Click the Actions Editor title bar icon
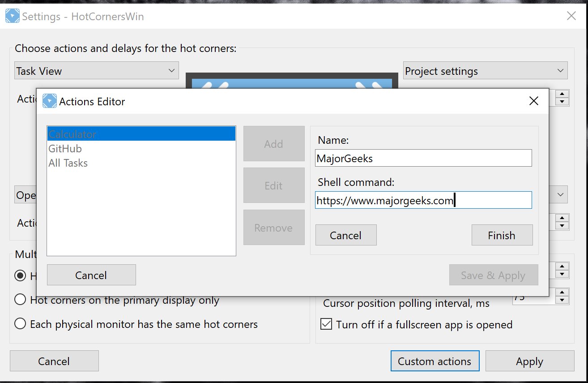 50,101
